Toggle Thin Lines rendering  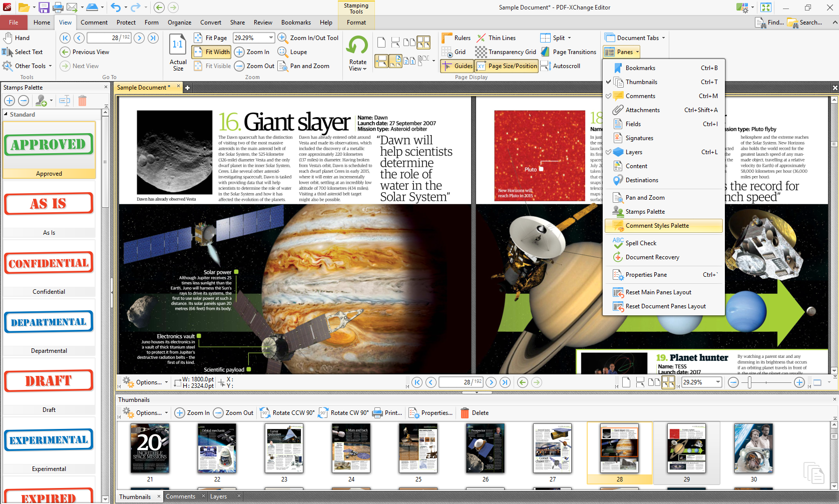(x=496, y=38)
